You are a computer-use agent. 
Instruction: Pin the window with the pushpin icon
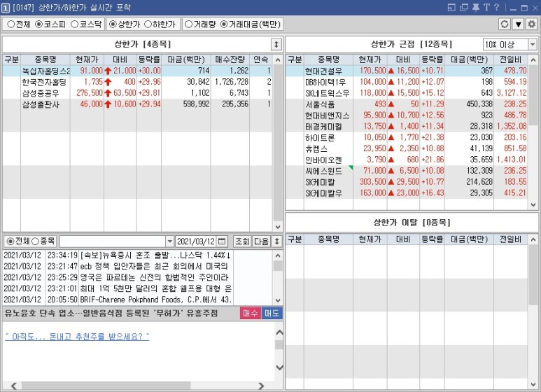click(x=476, y=7)
